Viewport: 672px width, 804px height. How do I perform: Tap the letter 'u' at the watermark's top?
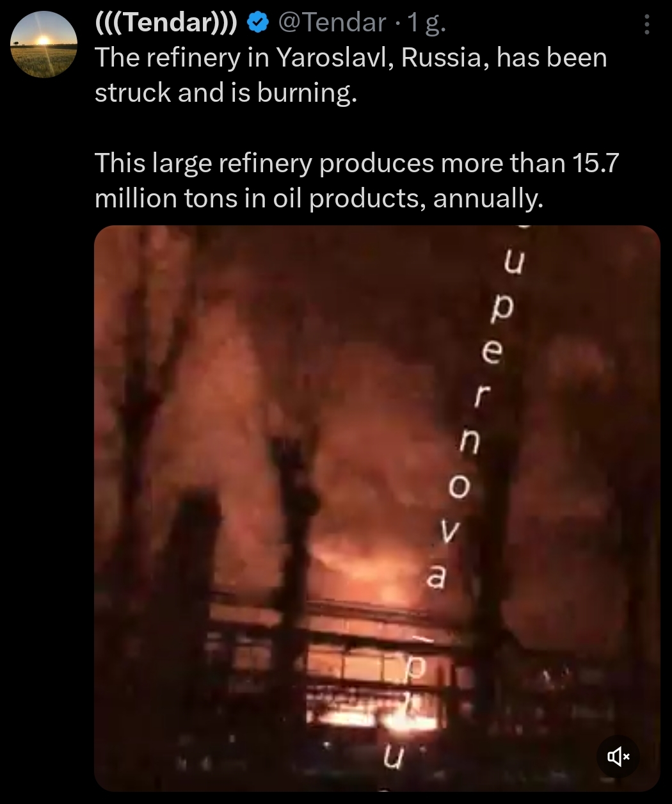pos(514,263)
